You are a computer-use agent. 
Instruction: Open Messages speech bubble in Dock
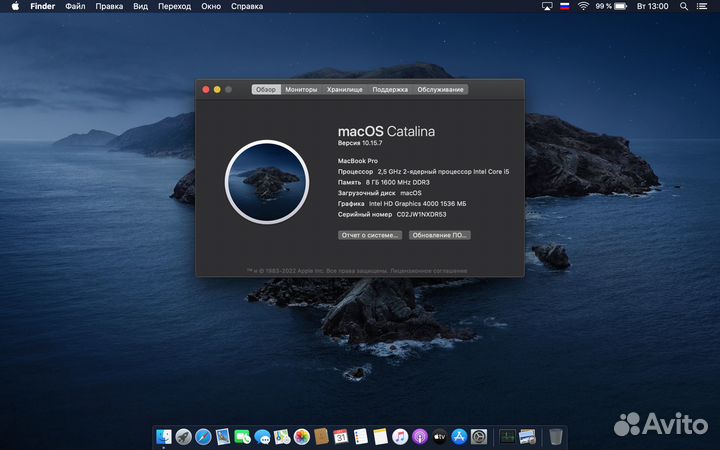tap(262, 436)
